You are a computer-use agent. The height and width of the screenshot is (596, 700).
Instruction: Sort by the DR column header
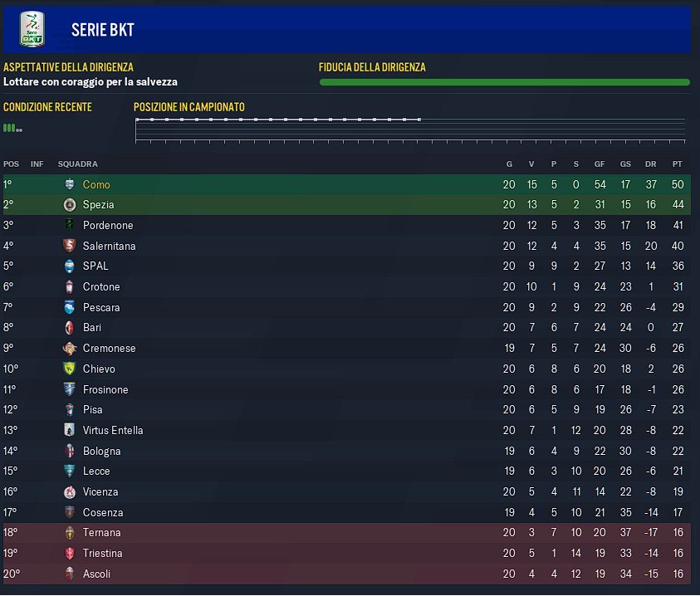[650, 164]
